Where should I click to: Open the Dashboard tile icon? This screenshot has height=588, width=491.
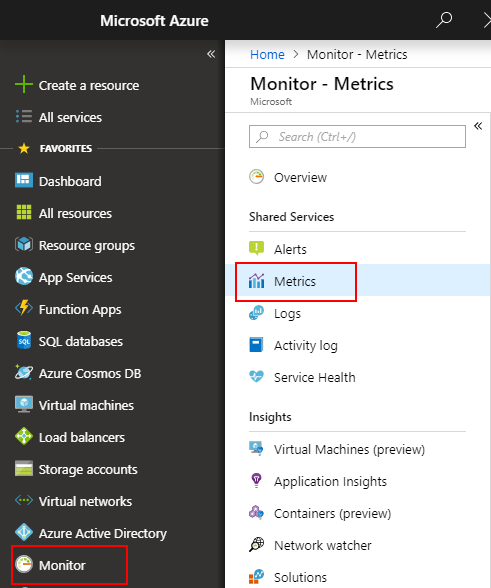coord(24,180)
